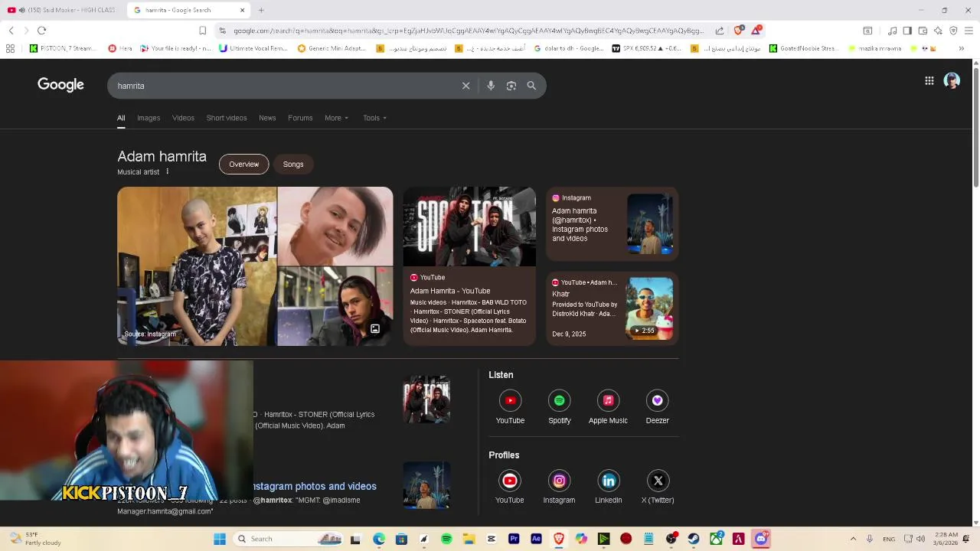This screenshot has height=551, width=980.
Task: Switch to the Videos results tab
Action: [x=183, y=118]
